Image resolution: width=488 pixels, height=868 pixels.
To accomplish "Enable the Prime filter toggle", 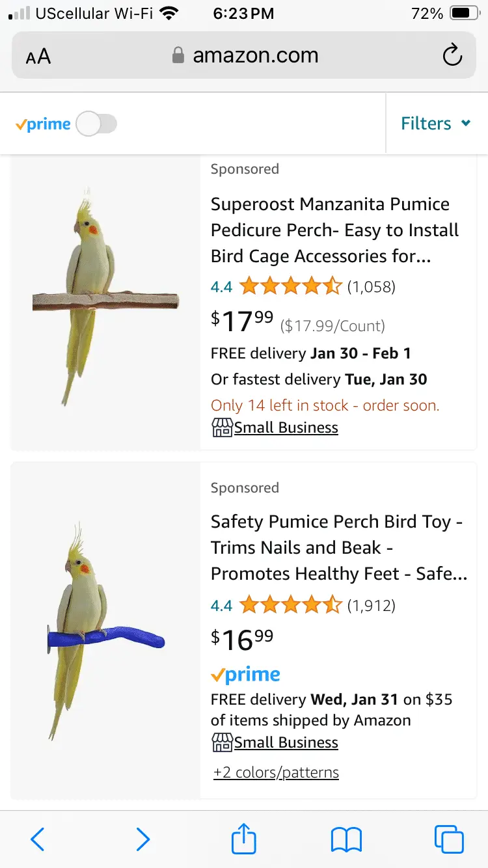I will point(96,124).
